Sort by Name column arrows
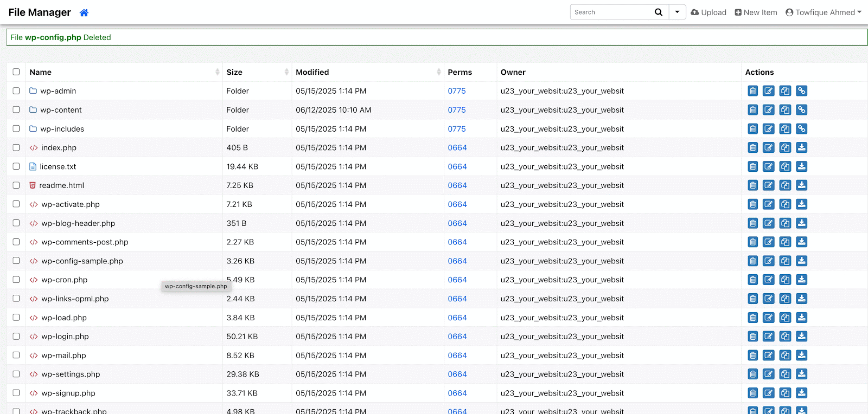This screenshot has width=868, height=414. pos(217,72)
